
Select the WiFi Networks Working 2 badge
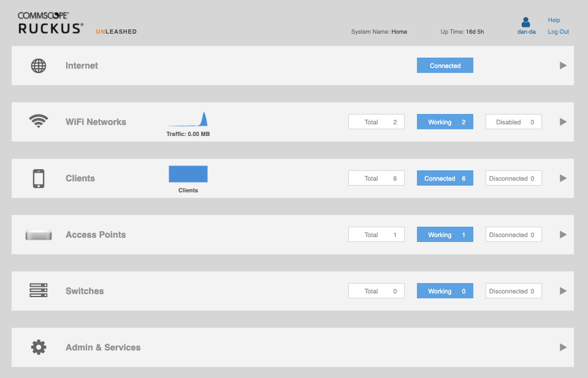(x=445, y=122)
